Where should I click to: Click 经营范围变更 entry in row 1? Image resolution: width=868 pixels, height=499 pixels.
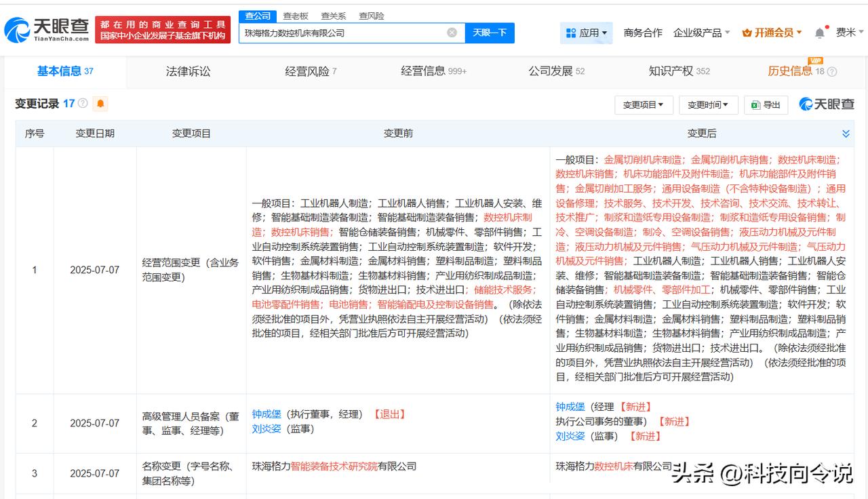click(191, 270)
